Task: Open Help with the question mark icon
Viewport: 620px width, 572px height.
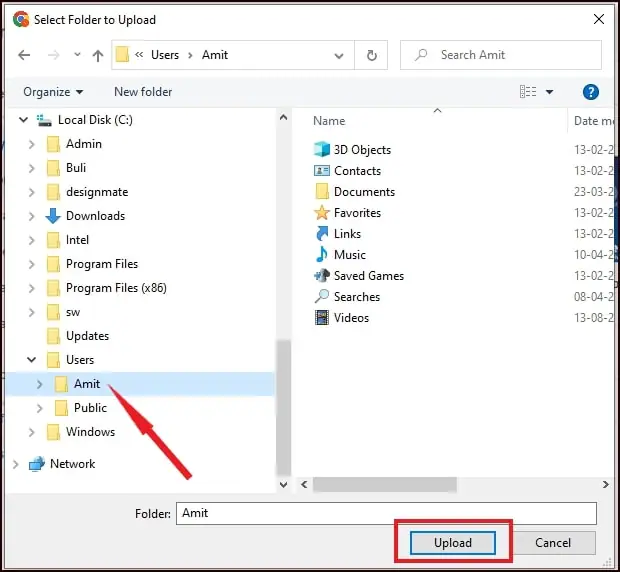Action: point(591,92)
